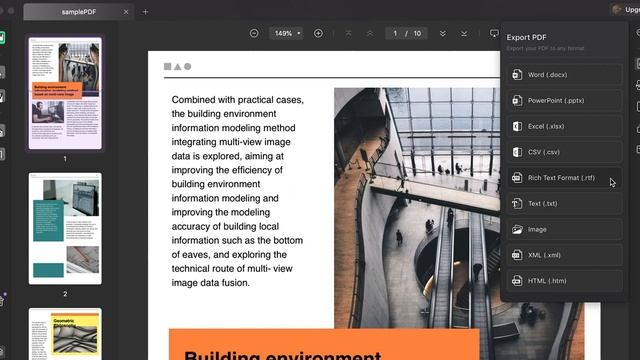Click the CSV file icon
Screen dimensions: 640x360
pyautogui.click(x=517, y=152)
